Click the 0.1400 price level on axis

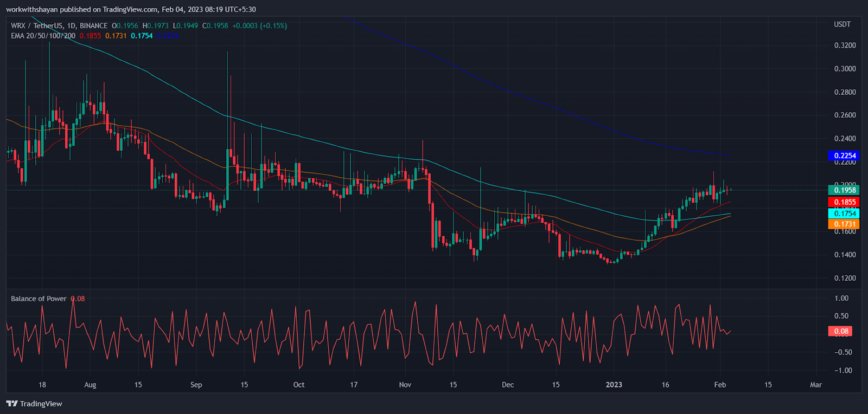[845, 254]
